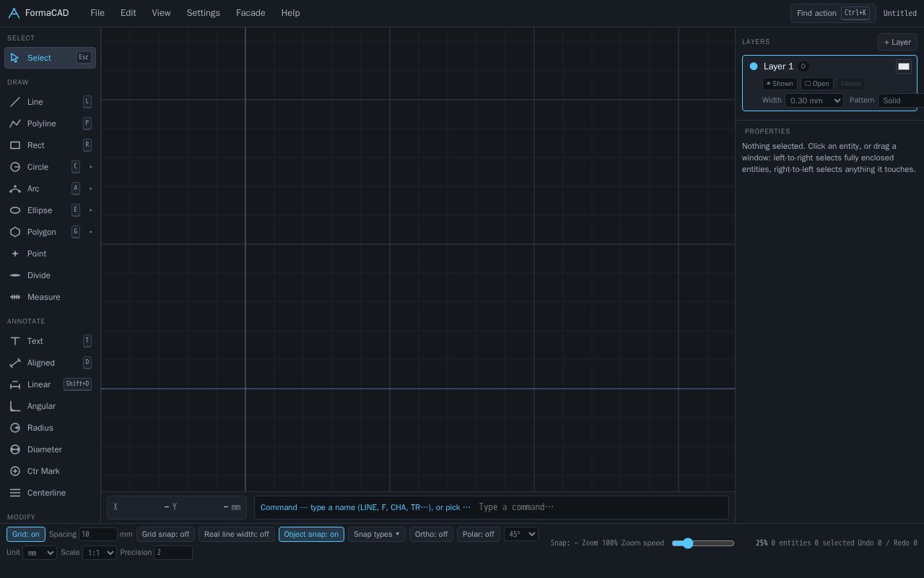Viewport: 924px width, 578px height.
Task: Toggle Layer 1 Open lock state
Action: 817,84
